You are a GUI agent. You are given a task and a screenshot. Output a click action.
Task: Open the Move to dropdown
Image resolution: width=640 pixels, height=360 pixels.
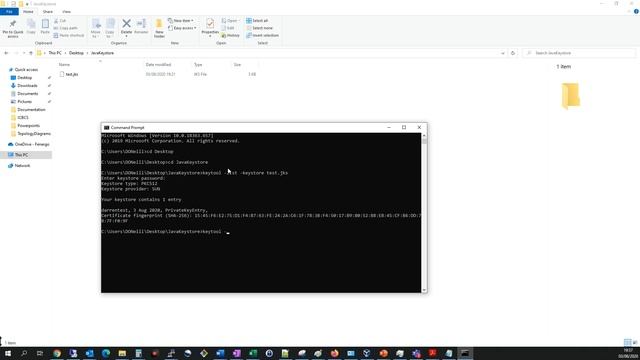click(x=95, y=35)
